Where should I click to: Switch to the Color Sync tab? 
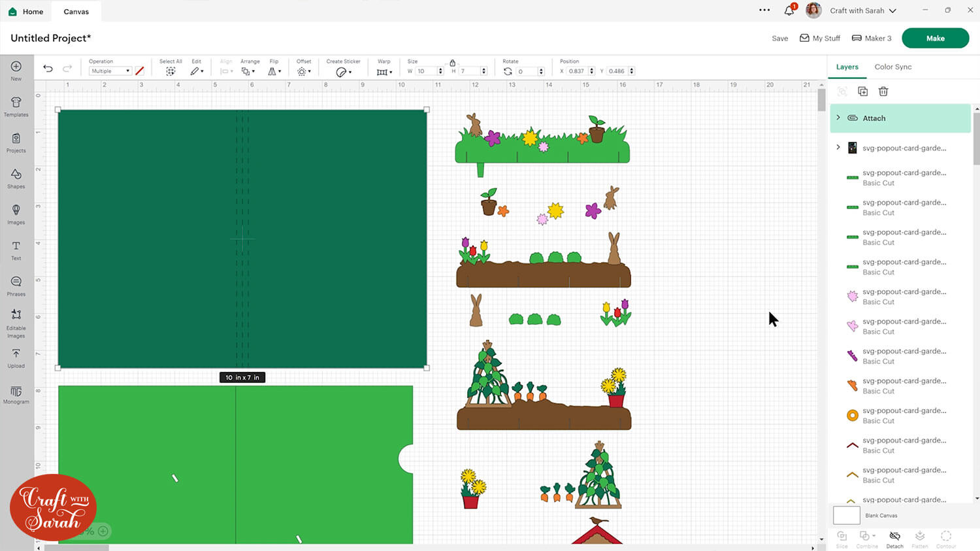(892, 67)
